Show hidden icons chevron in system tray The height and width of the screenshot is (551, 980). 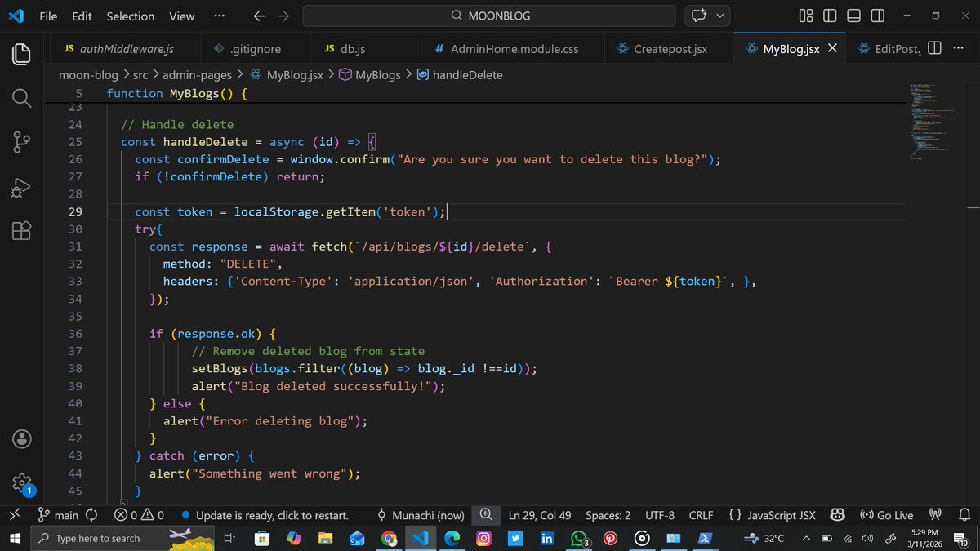click(x=806, y=539)
